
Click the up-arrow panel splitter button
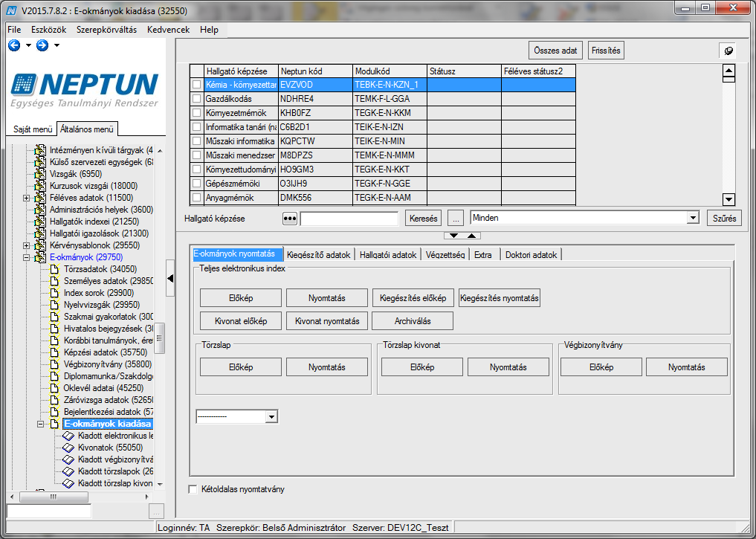(471, 236)
